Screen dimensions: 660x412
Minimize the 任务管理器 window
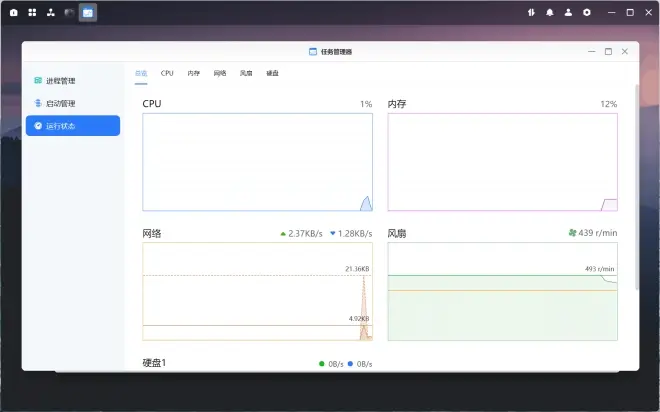(x=592, y=51)
